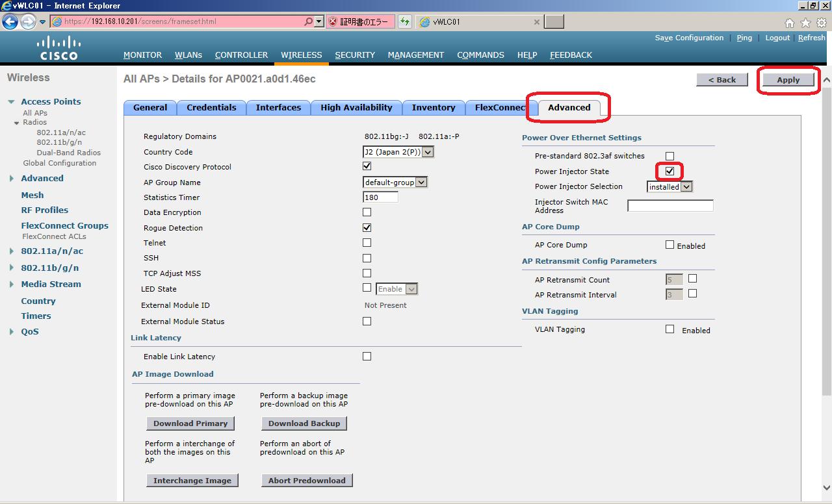This screenshot has height=504, width=832.
Task: Click Download Primary button
Action: coord(190,423)
